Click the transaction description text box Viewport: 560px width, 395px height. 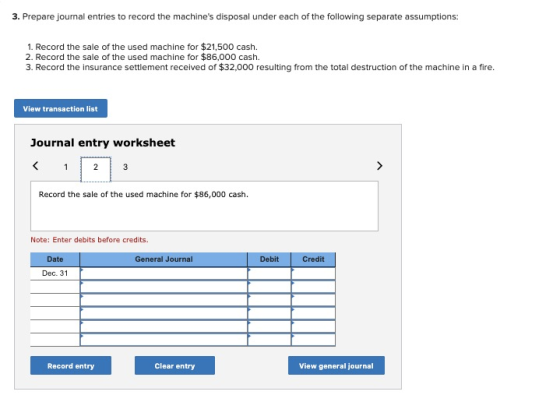[204, 206]
